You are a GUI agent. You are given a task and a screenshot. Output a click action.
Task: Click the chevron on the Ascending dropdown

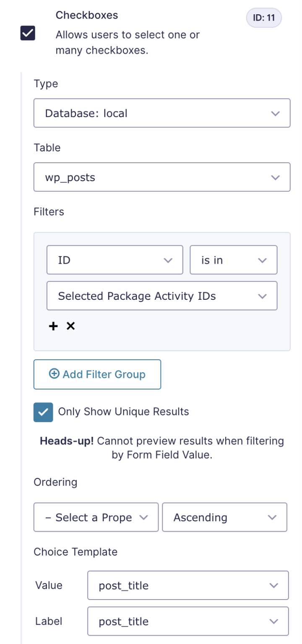click(x=271, y=517)
